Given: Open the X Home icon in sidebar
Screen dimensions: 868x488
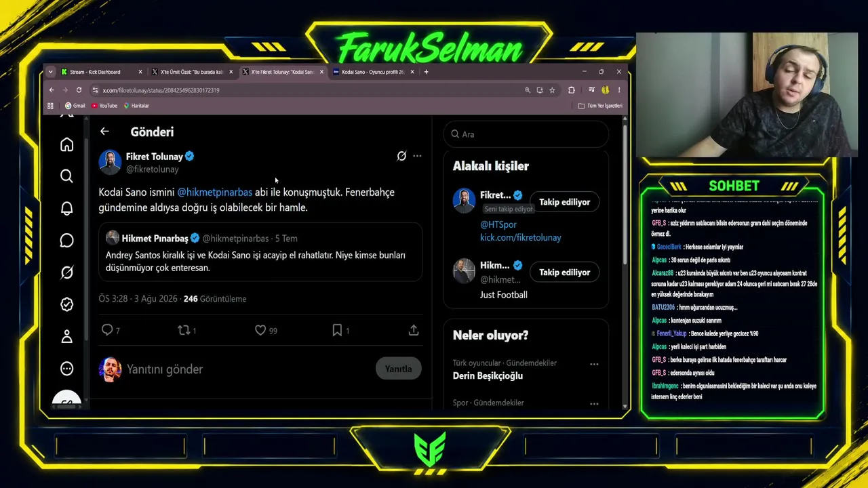Looking at the screenshot, I should pyautogui.click(x=66, y=144).
